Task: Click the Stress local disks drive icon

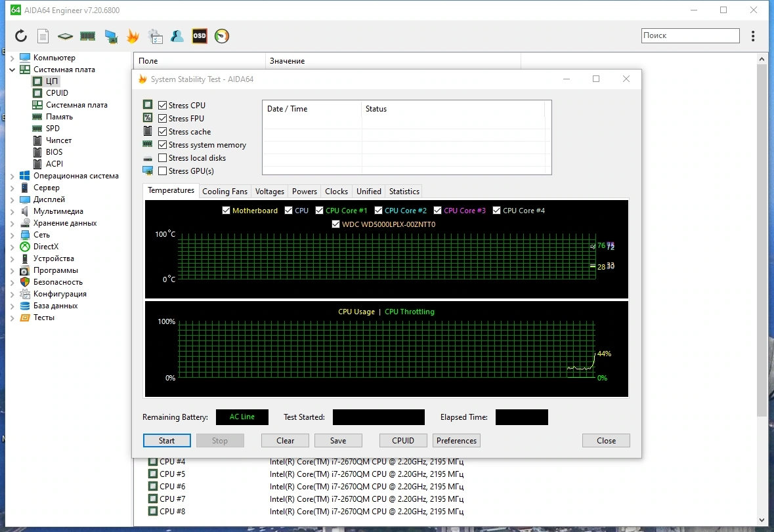Action: [148, 158]
